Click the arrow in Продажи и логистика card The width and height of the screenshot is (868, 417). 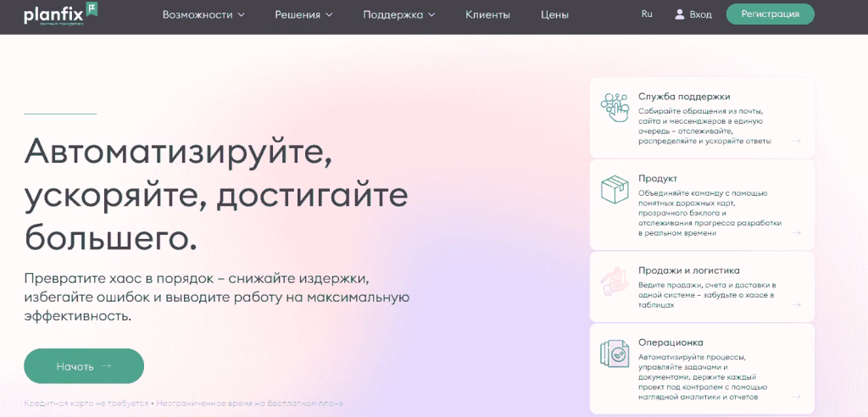pyautogui.click(x=796, y=304)
